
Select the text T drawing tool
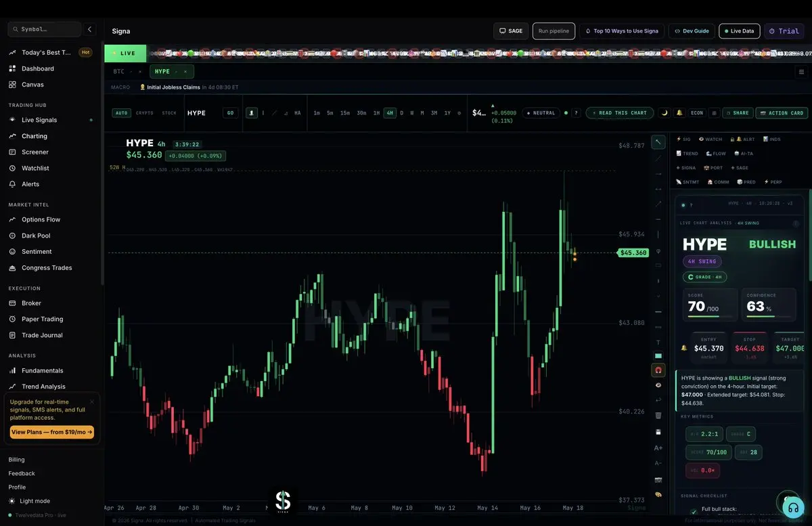pyautogui.click(x=658, y=343)
